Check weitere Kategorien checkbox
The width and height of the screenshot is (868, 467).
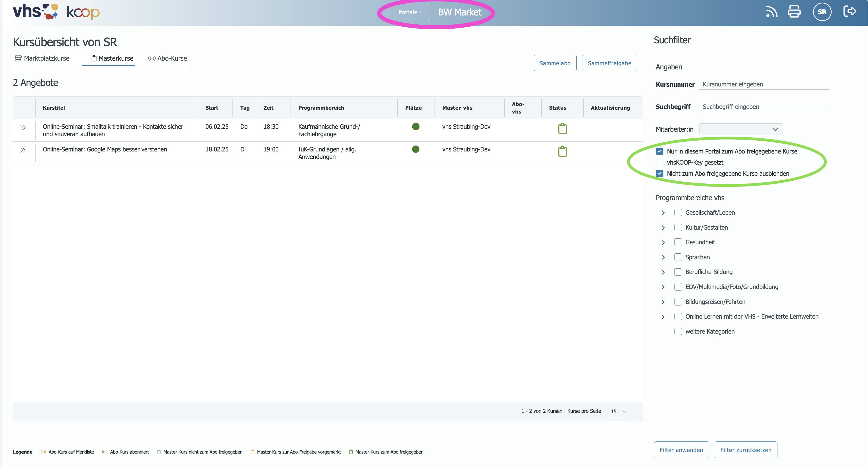[678, 332]
